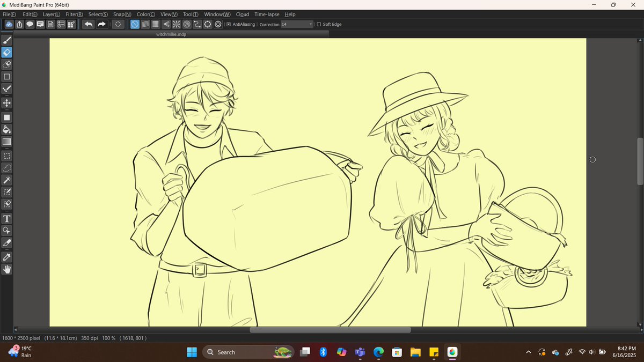Switch to the witchmillie.mdp tab
644x362 pixels.
171,33
